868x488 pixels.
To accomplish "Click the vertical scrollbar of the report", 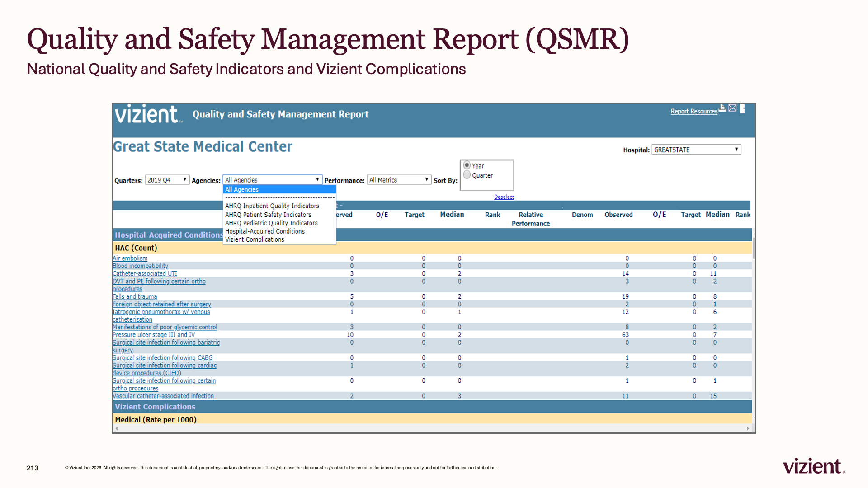I will point(754,325).
